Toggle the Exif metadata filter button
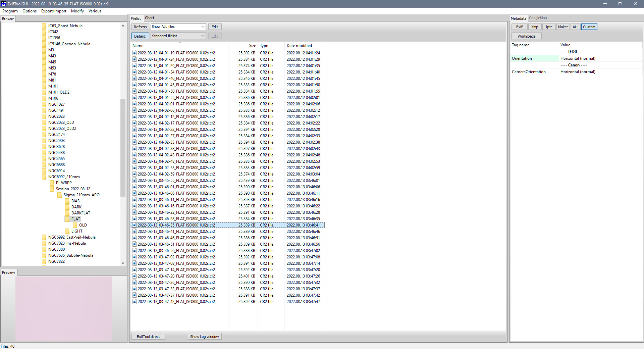This screenshot has width=644, height=349. click(519, 27)
